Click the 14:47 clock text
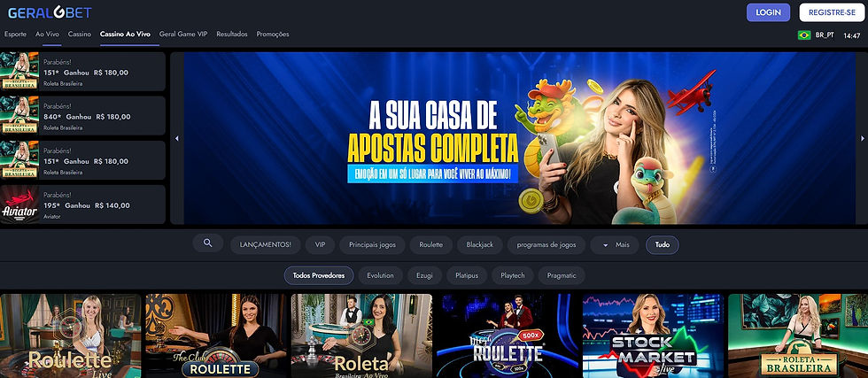Screen dimensions: 868x378 (851, 35)
